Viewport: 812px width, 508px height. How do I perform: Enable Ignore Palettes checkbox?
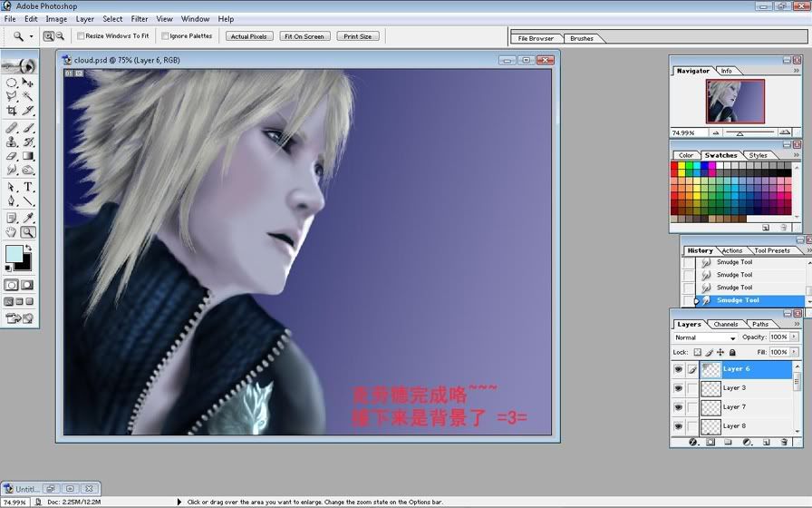[165, 36]
